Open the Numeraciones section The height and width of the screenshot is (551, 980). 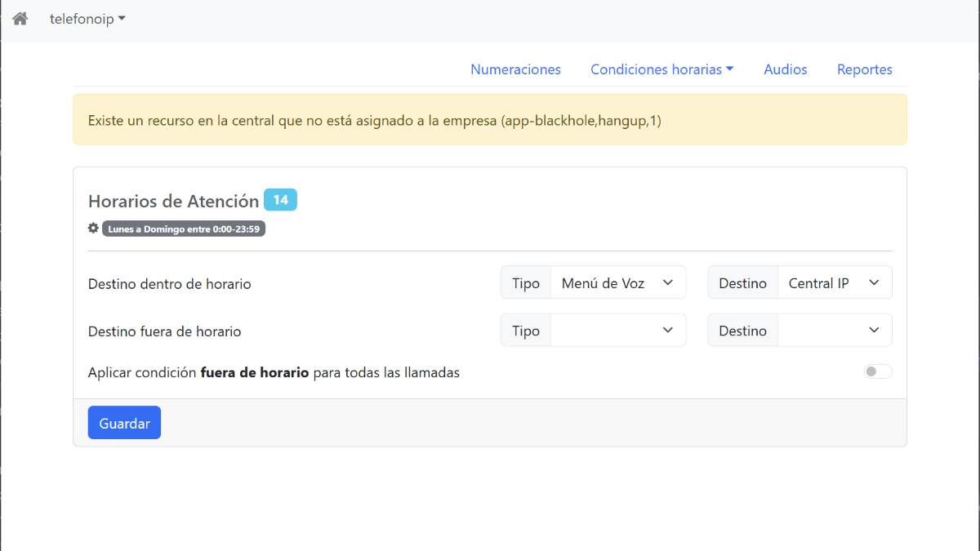[515, 69]
